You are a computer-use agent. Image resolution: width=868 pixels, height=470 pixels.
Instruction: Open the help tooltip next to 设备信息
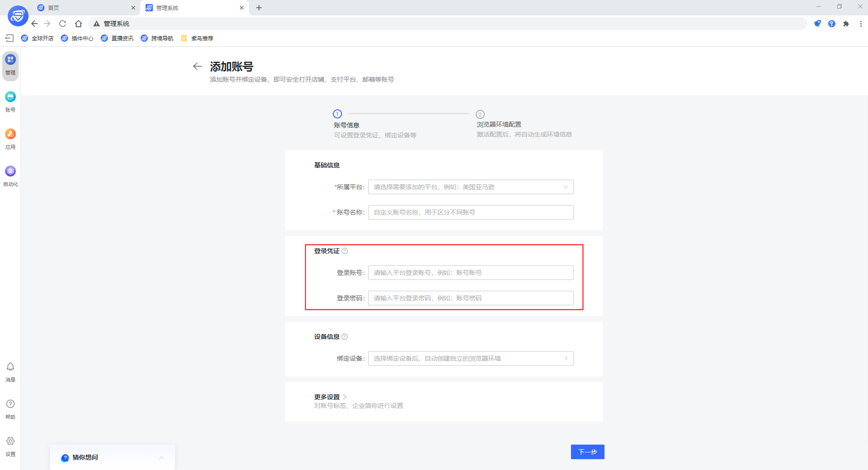pyautogui.click(x=346, y=337)
